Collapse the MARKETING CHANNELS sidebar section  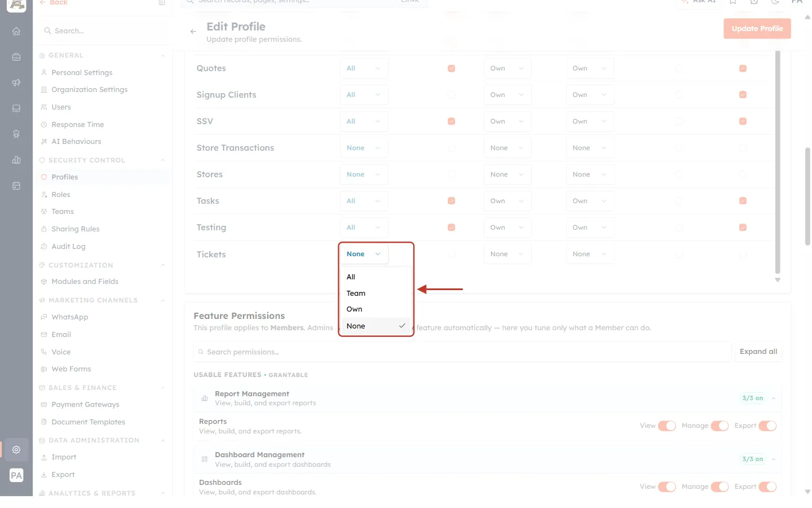pos(163,300)
